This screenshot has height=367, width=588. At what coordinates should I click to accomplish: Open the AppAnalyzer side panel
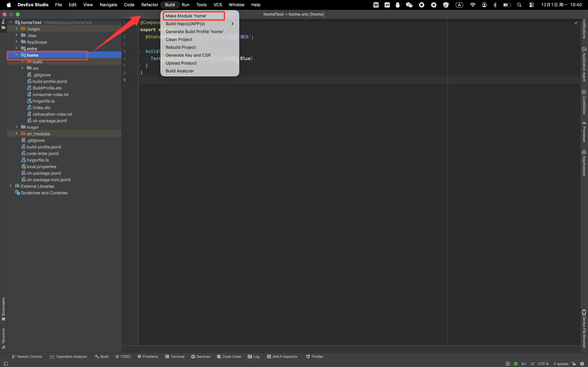pyautogui.click(x=584, y=163)
